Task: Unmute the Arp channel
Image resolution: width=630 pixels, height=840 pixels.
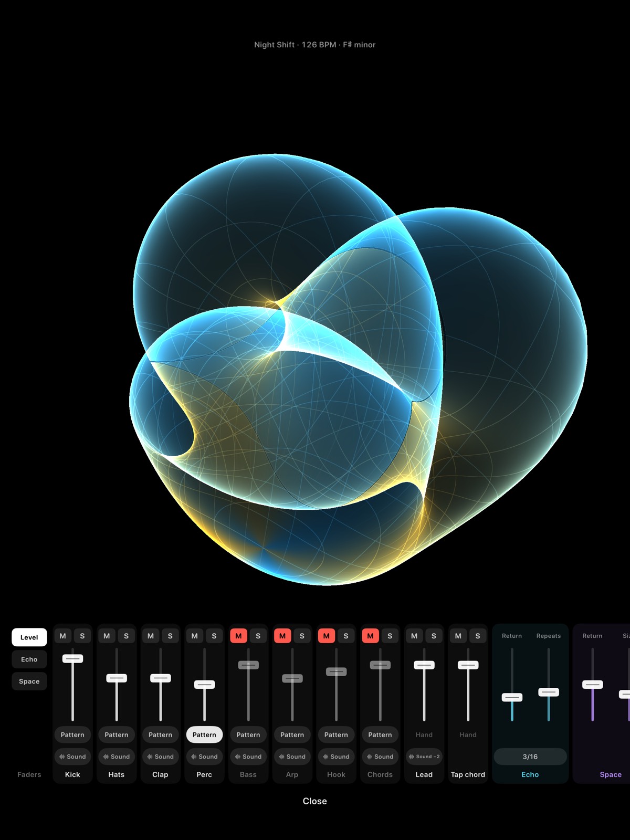Action: [x=282, y=636]
